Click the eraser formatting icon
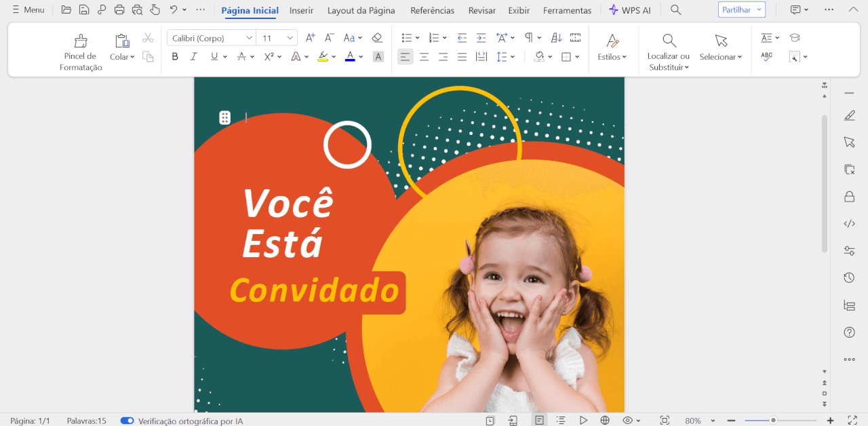This screenshot has height=426, width=868. tap(377, 37)
